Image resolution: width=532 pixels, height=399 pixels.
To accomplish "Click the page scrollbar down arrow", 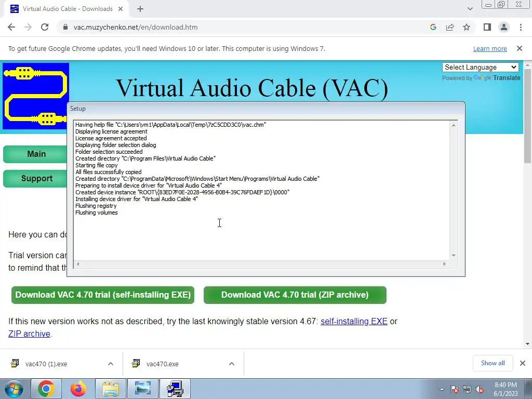I will pyautogui.click(x=528, y=344).
